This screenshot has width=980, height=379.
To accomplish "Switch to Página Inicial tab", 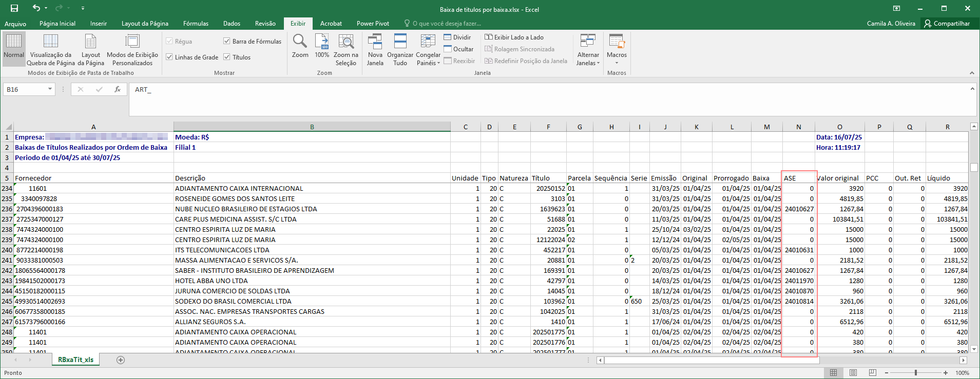I will coord(57,24).
